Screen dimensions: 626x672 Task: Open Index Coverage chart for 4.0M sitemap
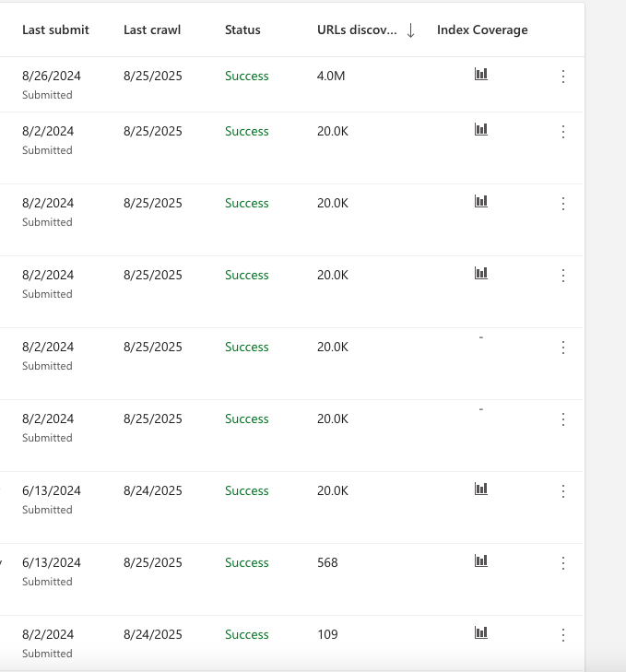[x=481, y=74]
